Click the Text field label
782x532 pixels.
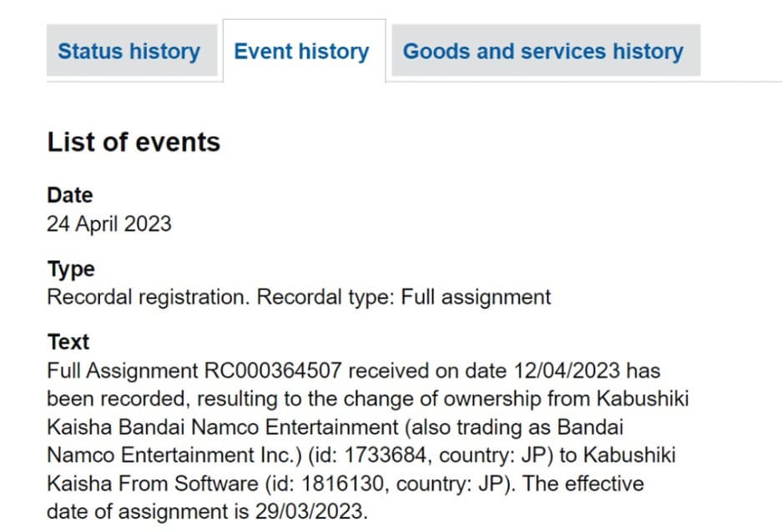coord(68,342)
